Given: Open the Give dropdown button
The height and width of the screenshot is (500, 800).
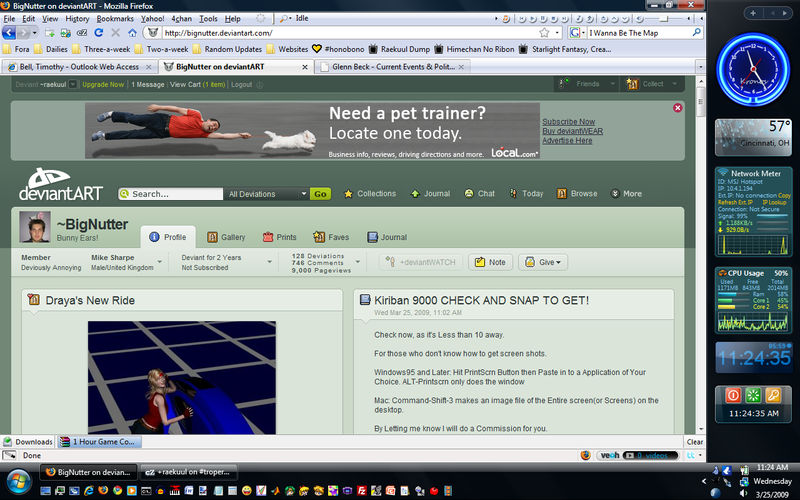Looking at the screenshot, I should pyautogui.click(x=543, y=262).
